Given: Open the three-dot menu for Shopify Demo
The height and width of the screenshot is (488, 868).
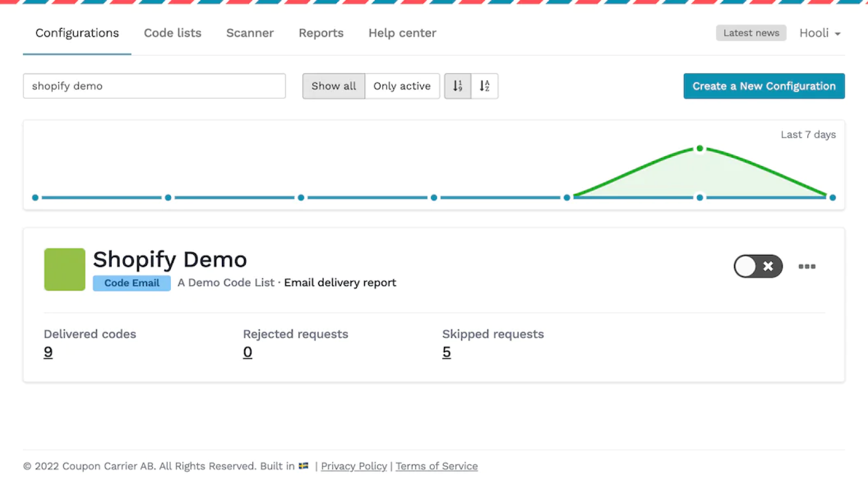Looking at the screenshot, I should pos(807,266).
